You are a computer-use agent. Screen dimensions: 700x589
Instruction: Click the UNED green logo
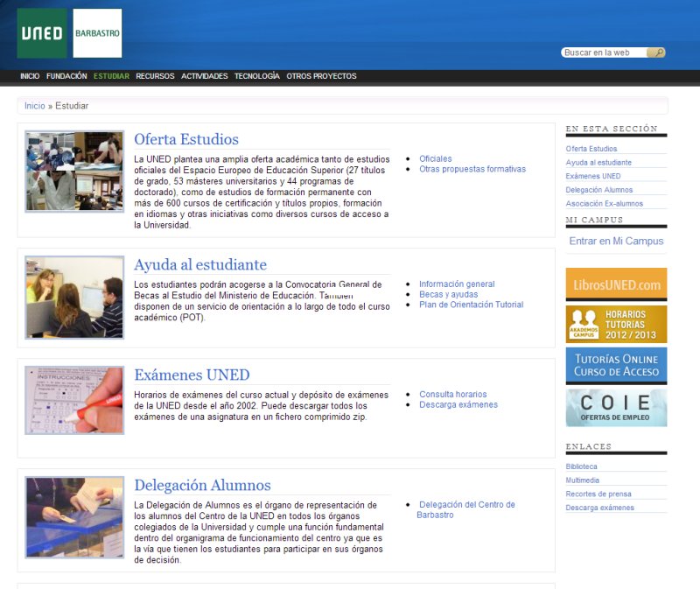pos(42,33)
